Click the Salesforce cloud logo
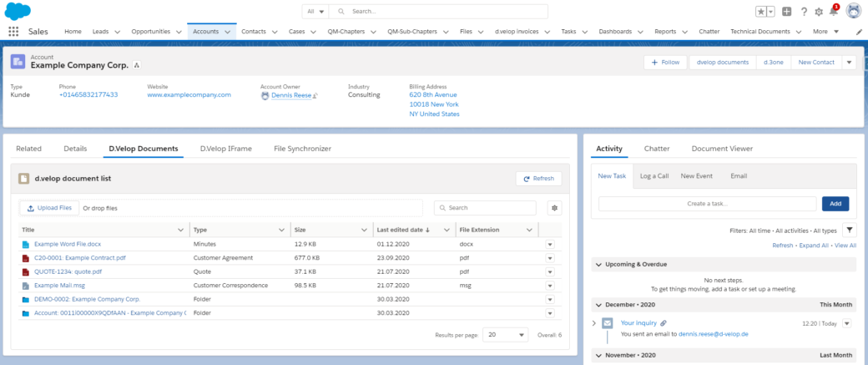Viewport: 868px width, 365px height. [18, 11]
